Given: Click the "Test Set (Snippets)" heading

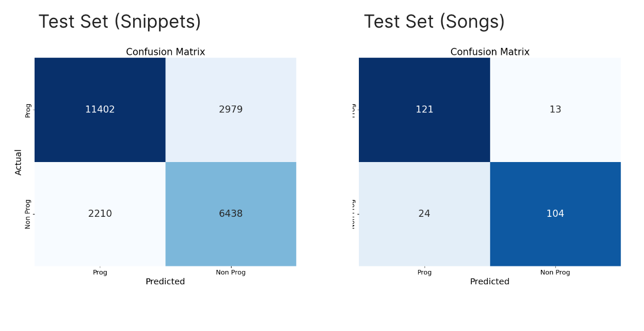Looking at the screenshot, I should tap(120, 22).
